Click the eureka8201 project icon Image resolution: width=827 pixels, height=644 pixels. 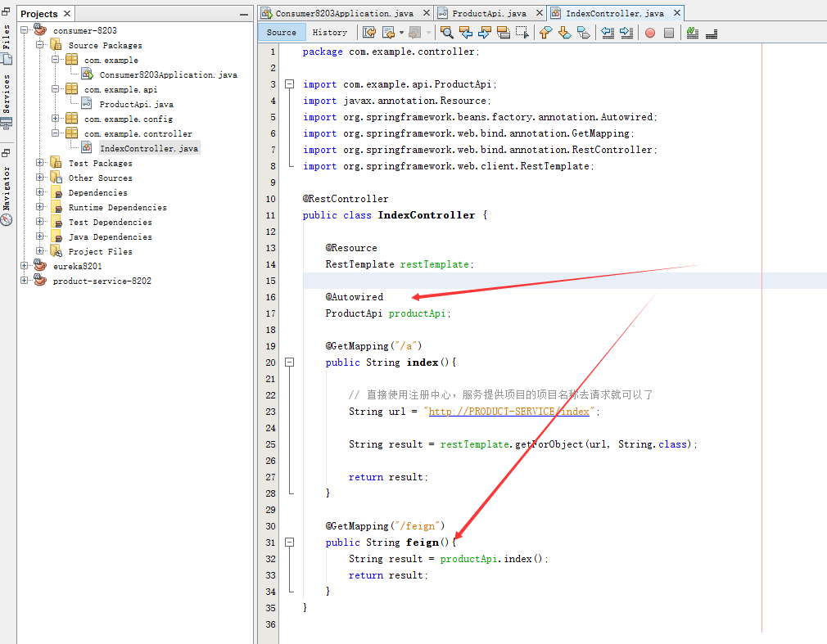tap(40, 266)
